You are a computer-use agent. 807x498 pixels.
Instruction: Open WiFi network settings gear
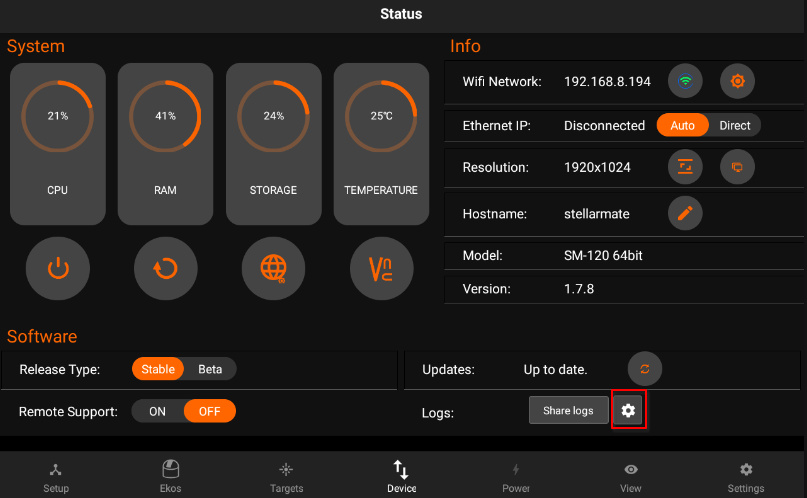pyautogui.click(x=737, y=81)
